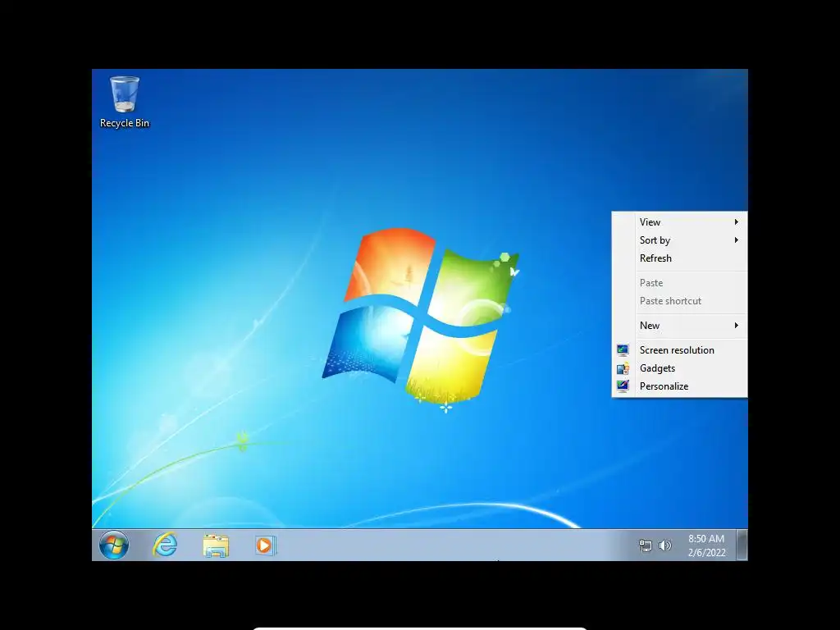Click the network tray icon

(x=646, y=546)
